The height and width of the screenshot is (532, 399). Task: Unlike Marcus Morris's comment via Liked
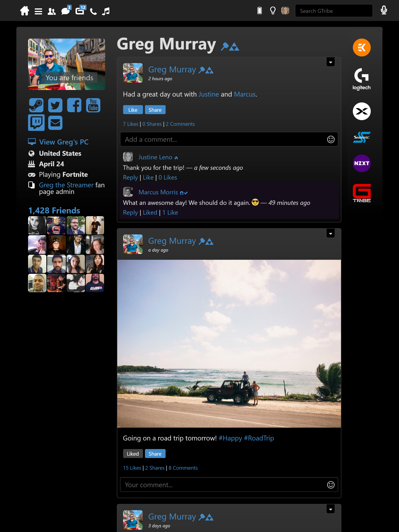(x=150, y=213)
